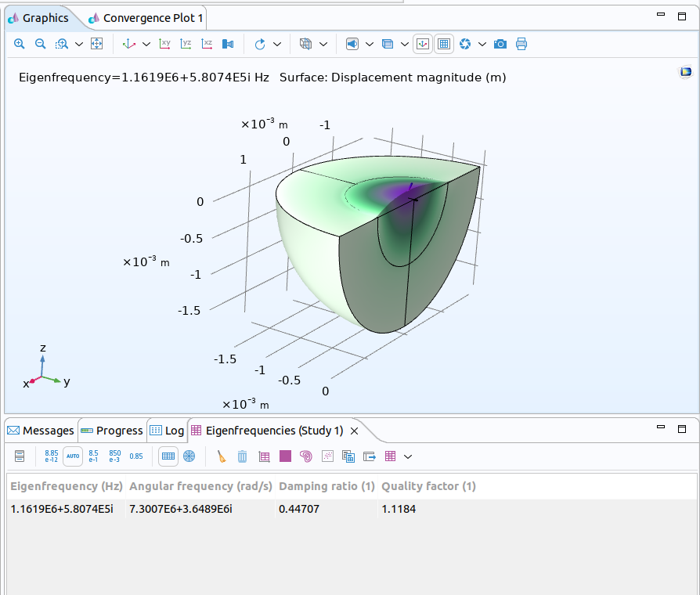Expand the table options dropdown arrow
This screenshot has height=595, width=700.
point(407,456)
